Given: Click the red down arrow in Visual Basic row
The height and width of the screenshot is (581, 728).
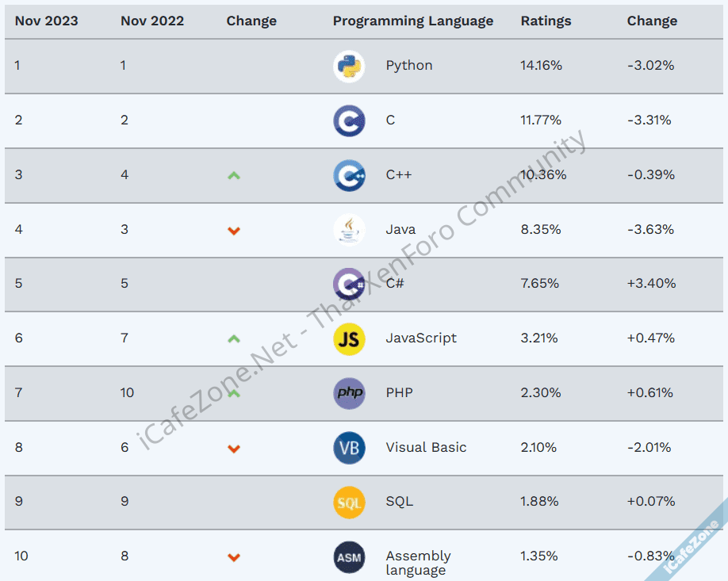Looking at the screenshot, I should (233, 449).
